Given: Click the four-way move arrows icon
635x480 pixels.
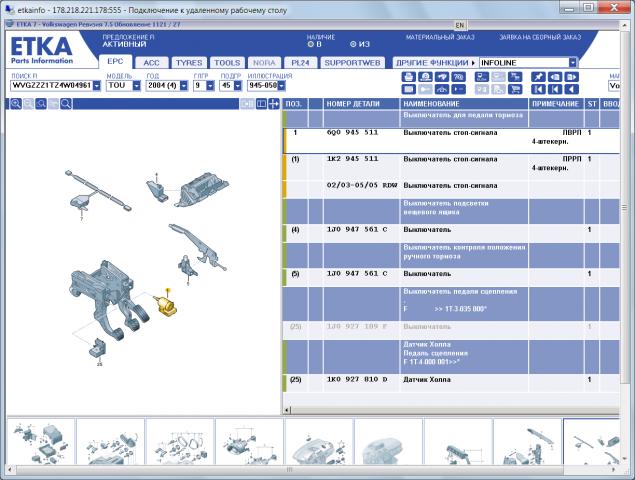Looking at the screenshot, I should click(274, 104).
